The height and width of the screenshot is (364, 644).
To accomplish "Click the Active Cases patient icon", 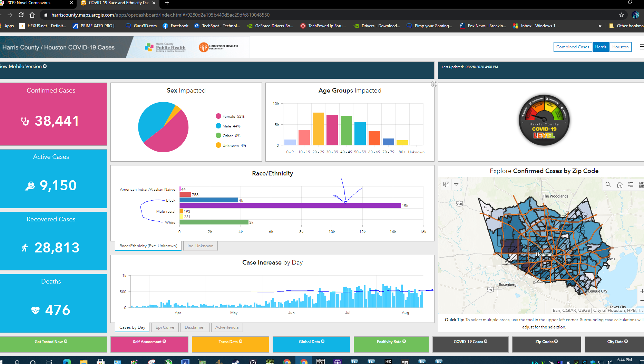I will 30,186.
